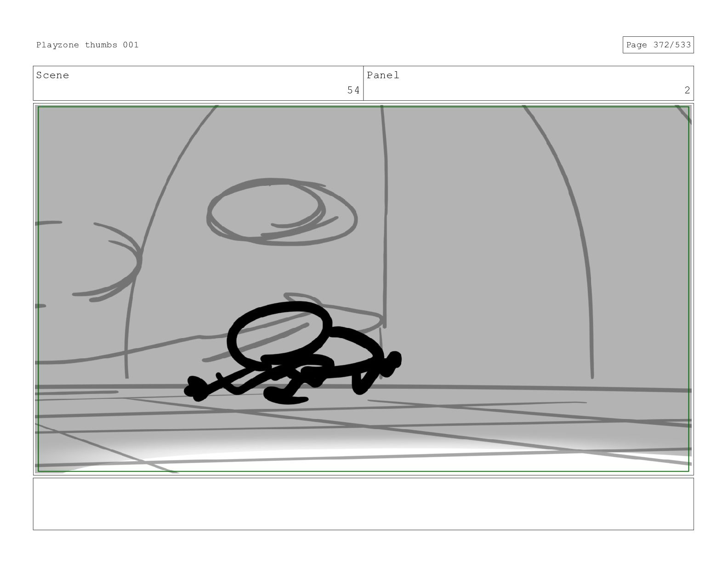Click the "Panel" header label
This screenshot has width=728, height=563.
point(383,75)
